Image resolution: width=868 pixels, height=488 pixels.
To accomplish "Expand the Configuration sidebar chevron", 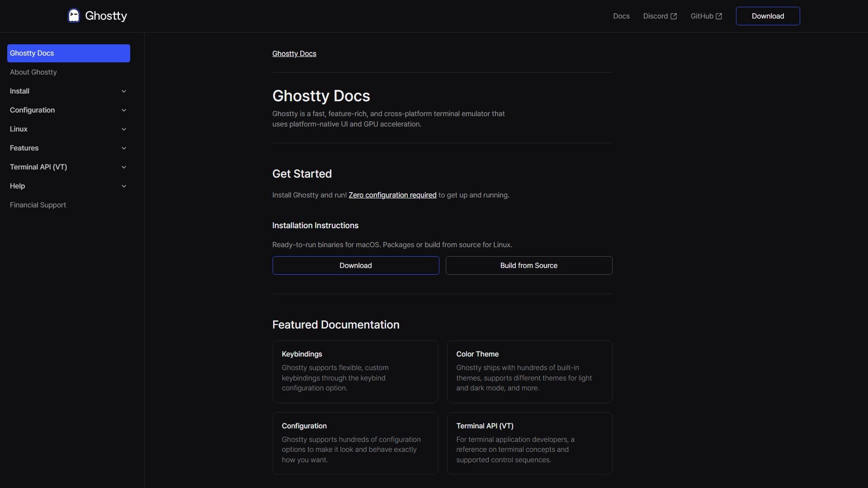I will tap(124, 110).
